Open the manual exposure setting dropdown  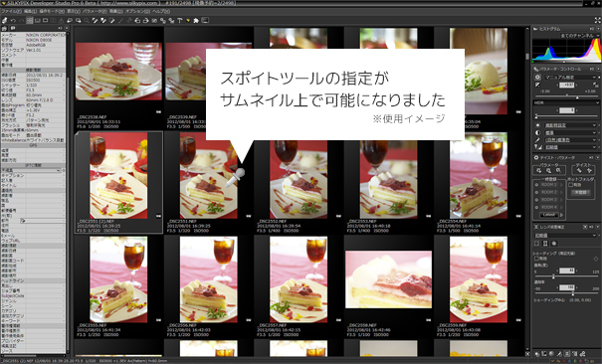point(570,77)
